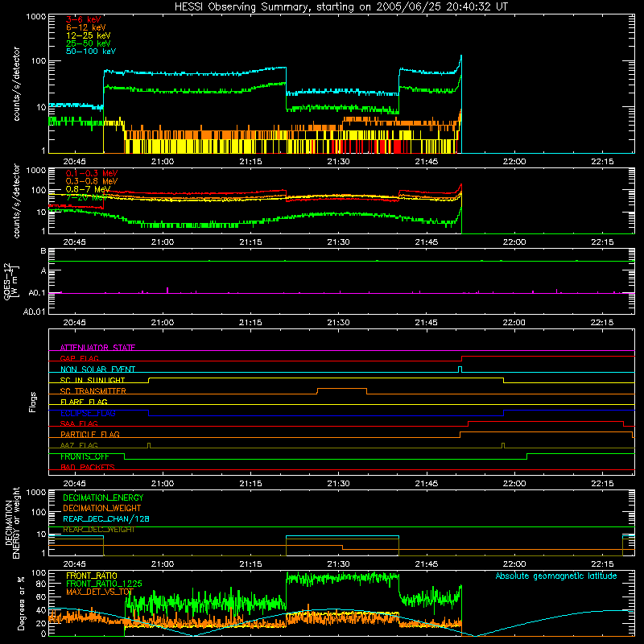The height and width of the screenshot is (644, 644).
Task: Click the GOES-12 axis label
Action: [11, 281]
